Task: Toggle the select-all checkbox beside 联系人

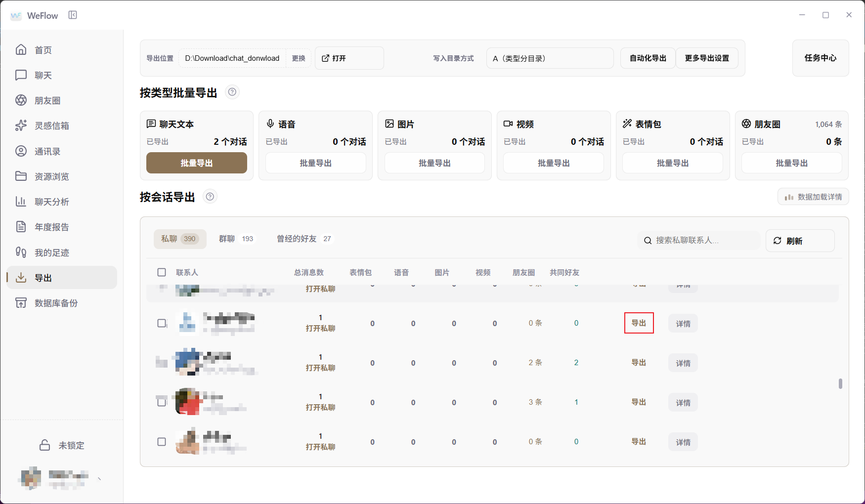Action: click(x=162, y=272)
